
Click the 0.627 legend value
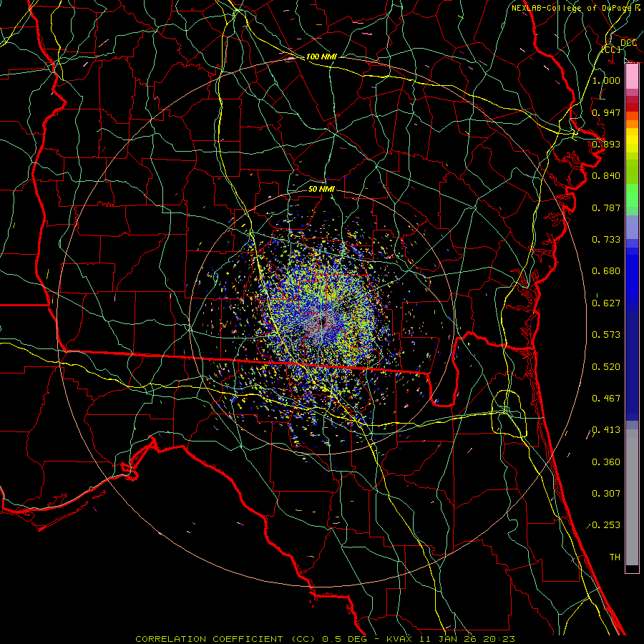click(606, 303)
